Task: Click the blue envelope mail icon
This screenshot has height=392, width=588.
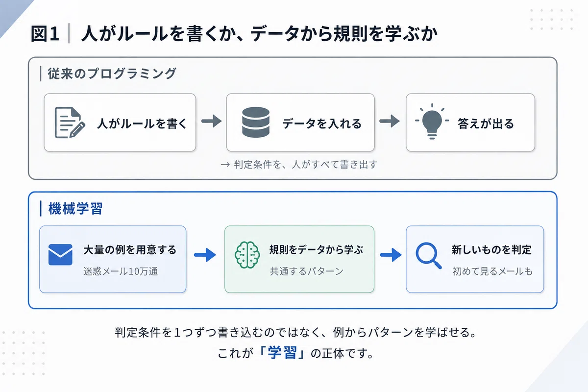Action: pos(60,255)
